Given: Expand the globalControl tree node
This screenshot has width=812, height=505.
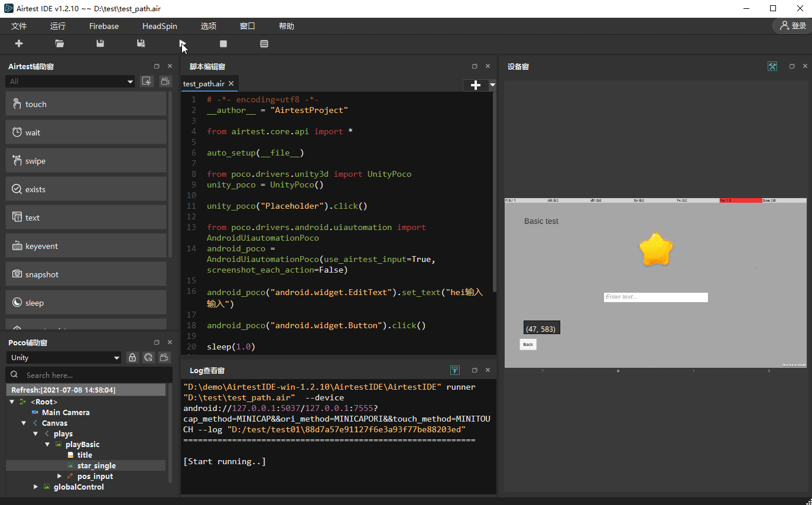Looking at the screenshot, I should (x=35, y=487).
